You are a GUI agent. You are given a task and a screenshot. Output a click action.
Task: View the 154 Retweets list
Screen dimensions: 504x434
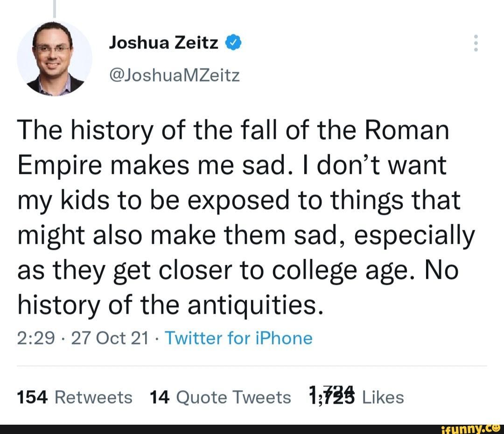point(74,397)
